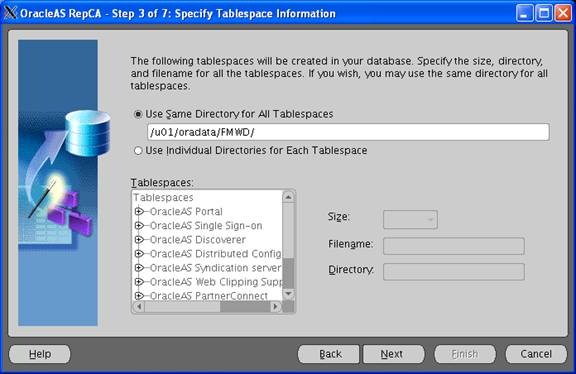Expand the OracleAS Syndication server node
Screen dimensions: 576x374
tap(139, 268)
